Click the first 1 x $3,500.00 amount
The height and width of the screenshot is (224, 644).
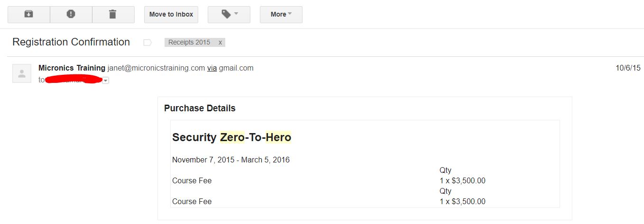(462, 180)
